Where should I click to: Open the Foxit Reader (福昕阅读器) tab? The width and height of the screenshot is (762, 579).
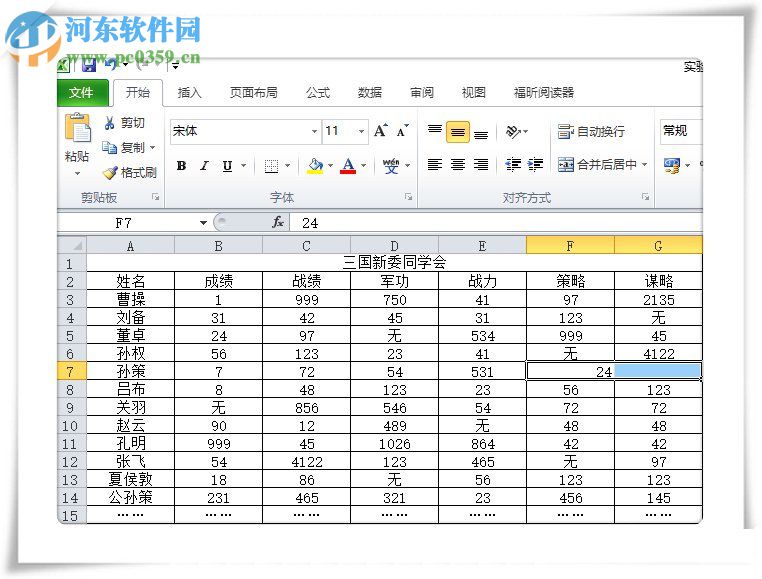pyautogui.click(x=544, y=92)
